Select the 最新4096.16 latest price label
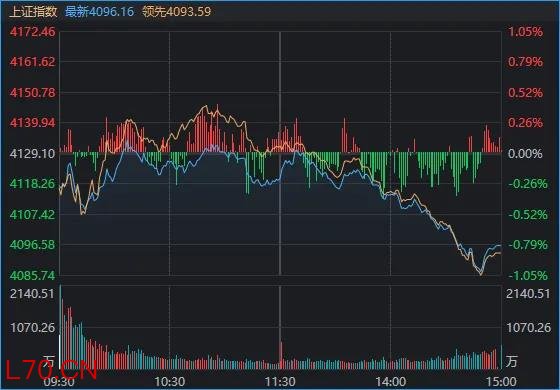This screenshot has height=390, width=560. 99,12
